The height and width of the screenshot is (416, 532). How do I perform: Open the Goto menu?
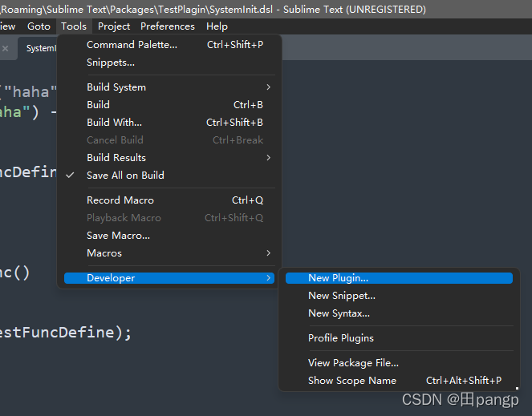[x=39, y=26]
